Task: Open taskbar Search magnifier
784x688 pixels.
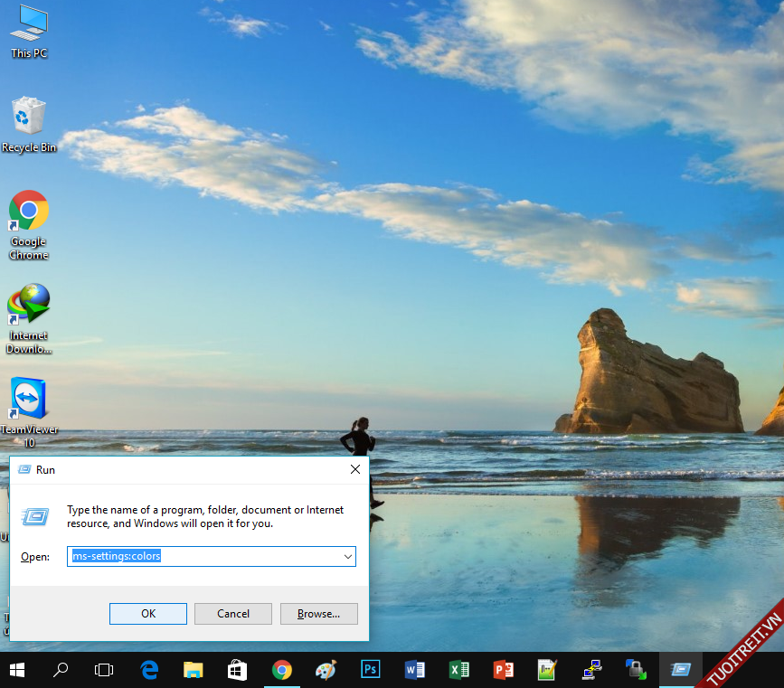Action: (x=61, y=670)
